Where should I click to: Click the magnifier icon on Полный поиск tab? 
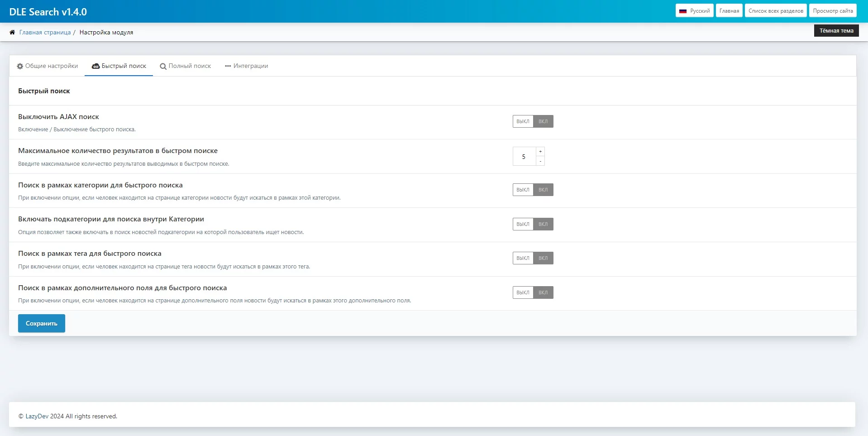[163, 67]
